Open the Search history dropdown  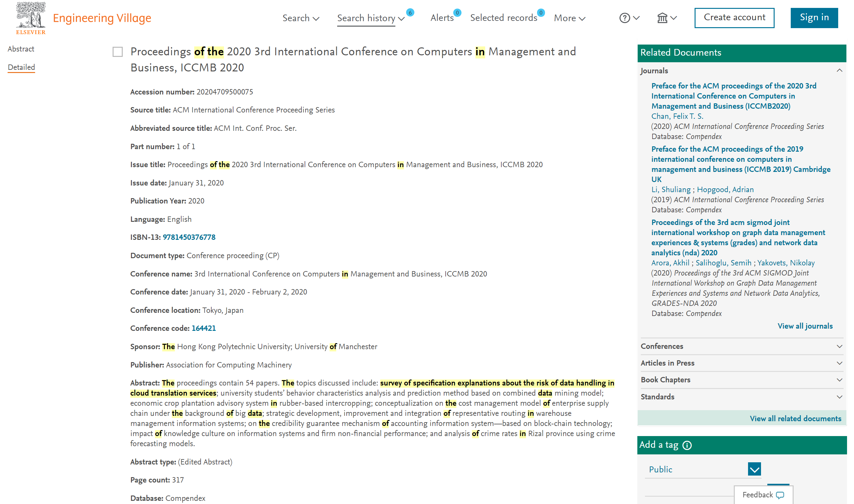(371, 18)
